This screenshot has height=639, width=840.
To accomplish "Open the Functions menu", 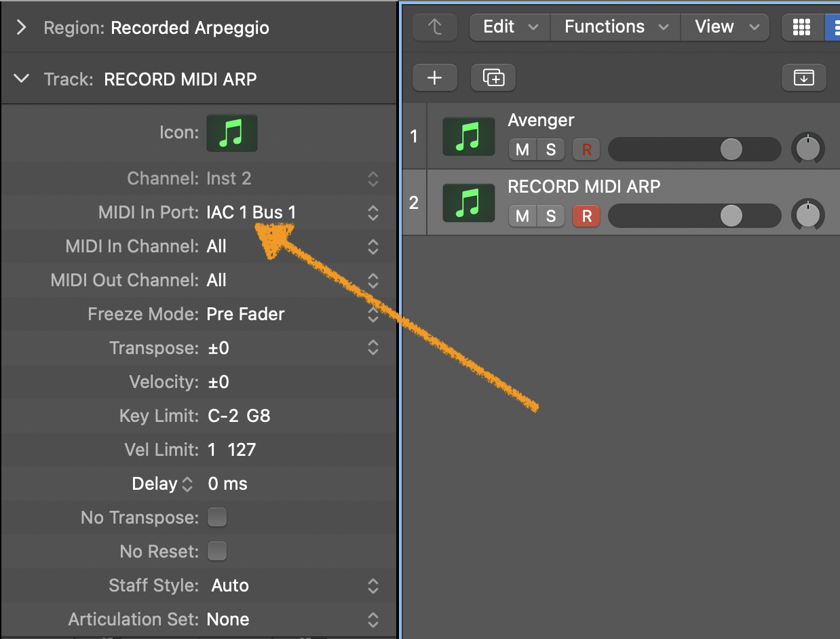I will pos(616,27).
